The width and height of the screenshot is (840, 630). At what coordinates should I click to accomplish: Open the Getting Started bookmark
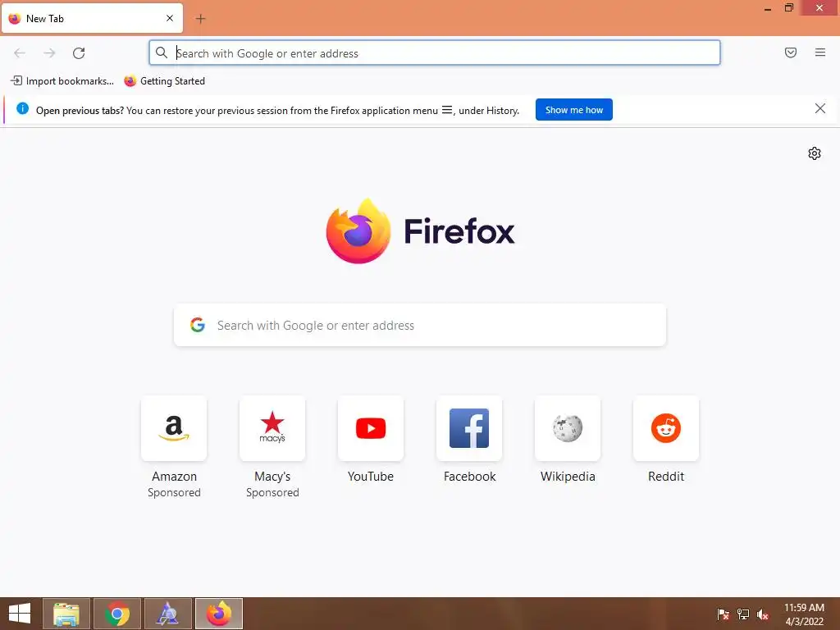[x=164, y=81]
